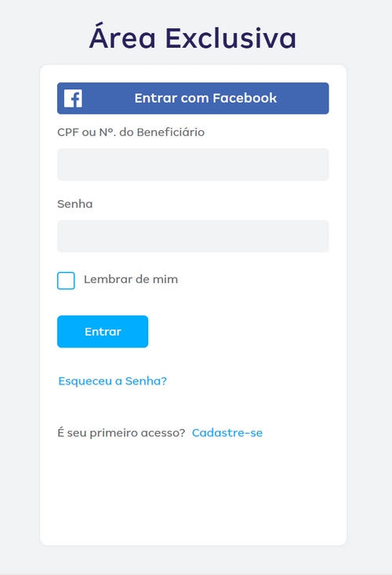Enable the Lembrar de mim checkbox
This screenshot has height=575, width=392.
pos(66,281)
